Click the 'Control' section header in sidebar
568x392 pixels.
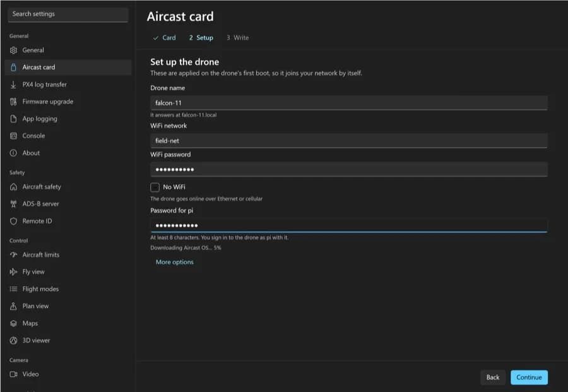(x=18, y=241)
